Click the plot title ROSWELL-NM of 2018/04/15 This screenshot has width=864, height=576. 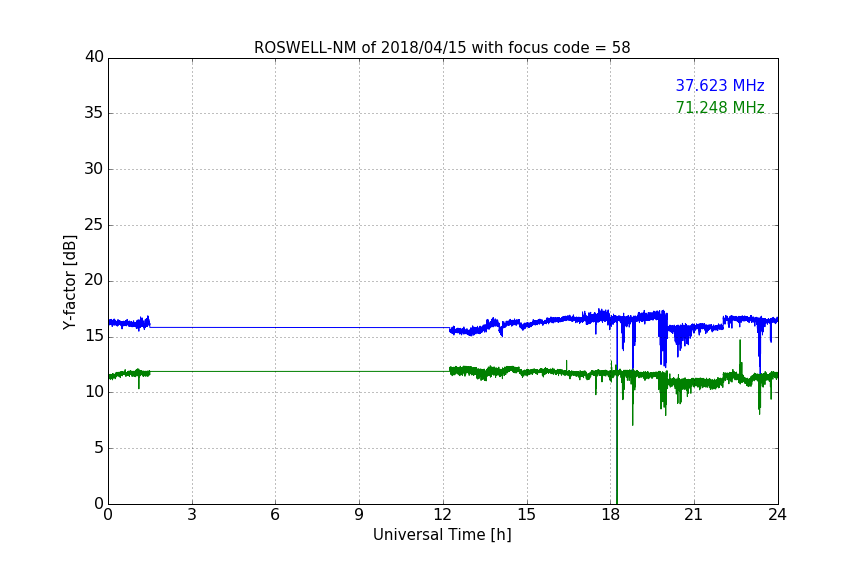[x=442, y=48]
